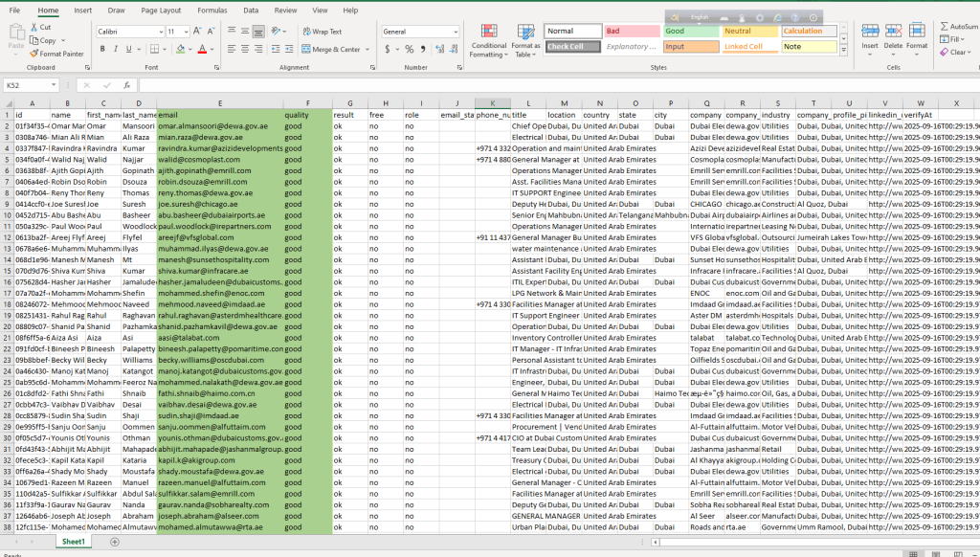This screenshot has height=557, width=980.
Task: Click the Insert Function fx icon
Action: point(126,85)
